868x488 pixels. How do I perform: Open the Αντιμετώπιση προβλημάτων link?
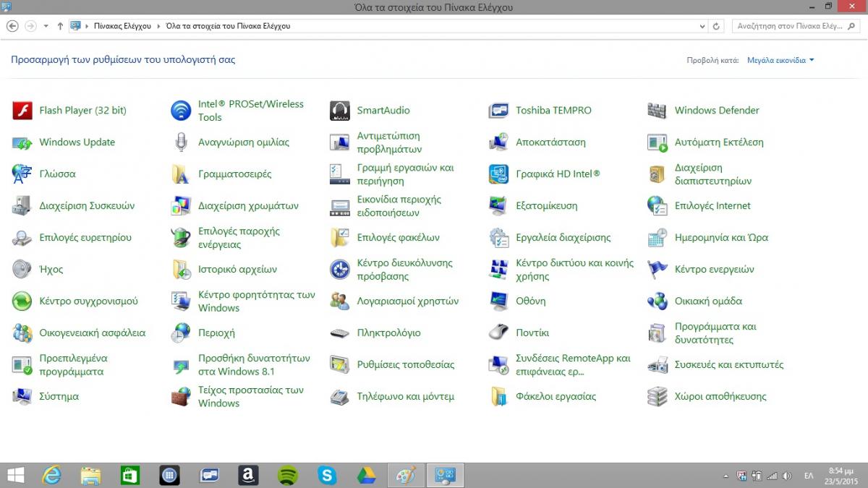point(389,142)
